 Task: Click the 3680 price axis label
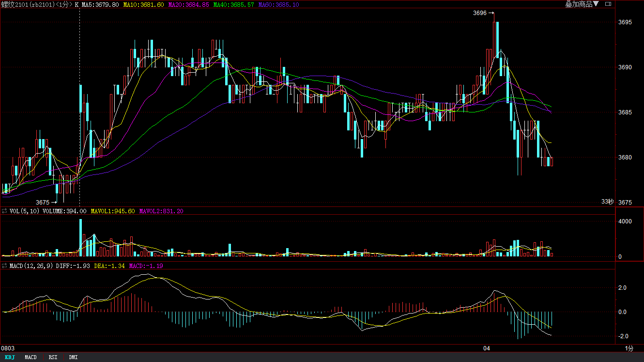625,157
